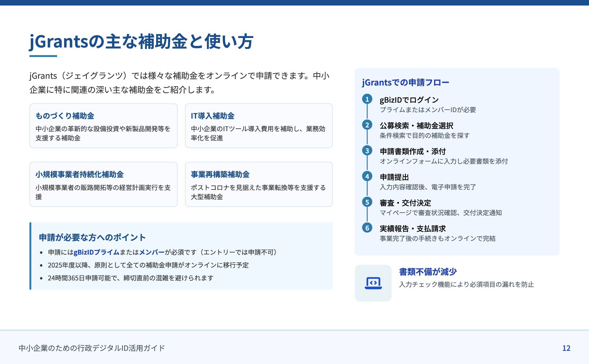Screen dimensions: 589x364
Task: Click the jGrantsでの申請フロー panel heading
Action: (406, 82)
